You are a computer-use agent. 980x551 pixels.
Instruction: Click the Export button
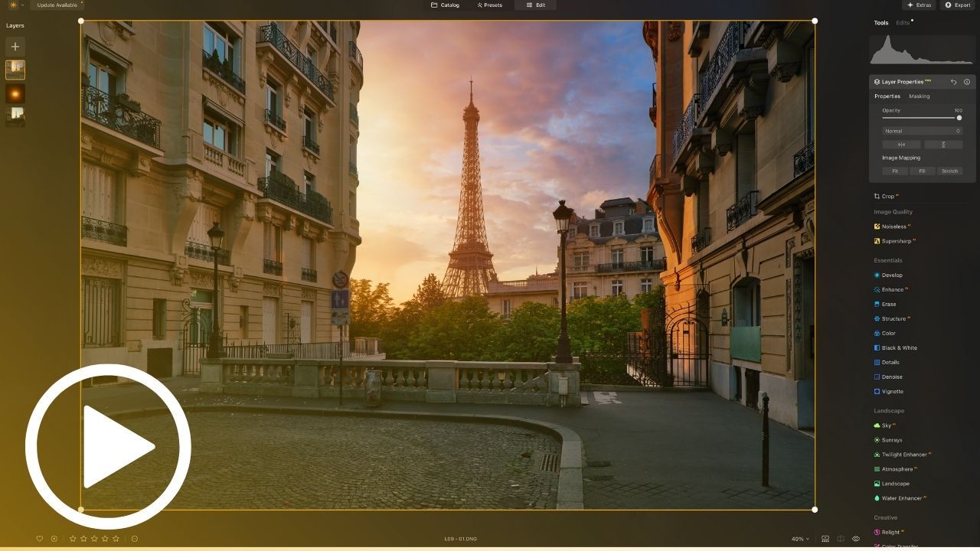[959, 5]
